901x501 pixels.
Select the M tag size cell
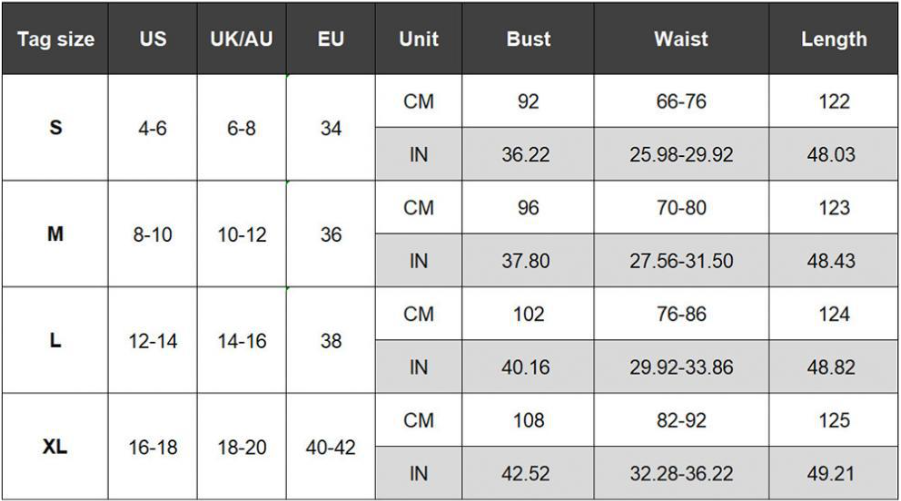(55, 234)
